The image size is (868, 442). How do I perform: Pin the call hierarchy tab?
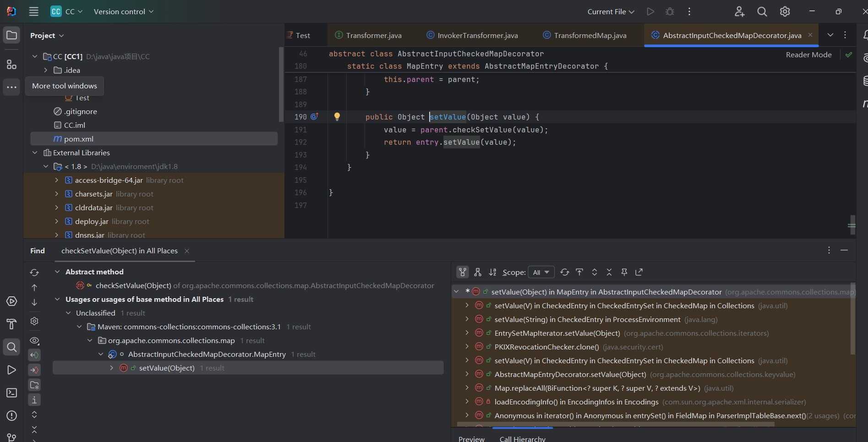(624, 272)
